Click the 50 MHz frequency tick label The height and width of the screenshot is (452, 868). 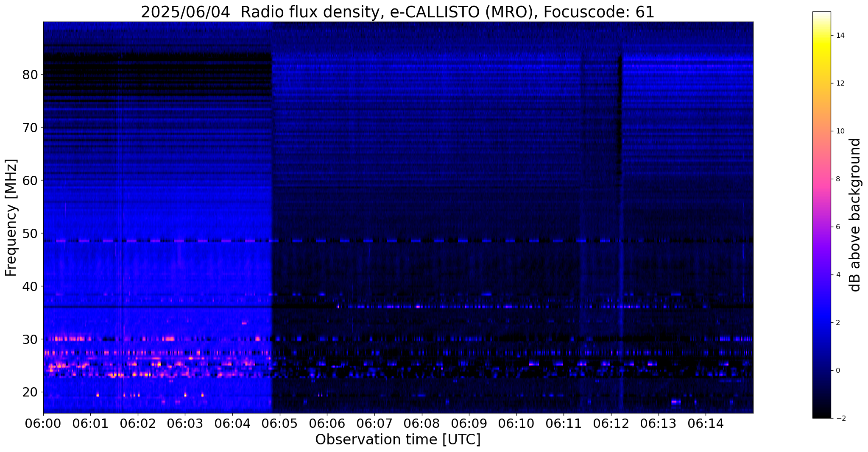point(30,233)
